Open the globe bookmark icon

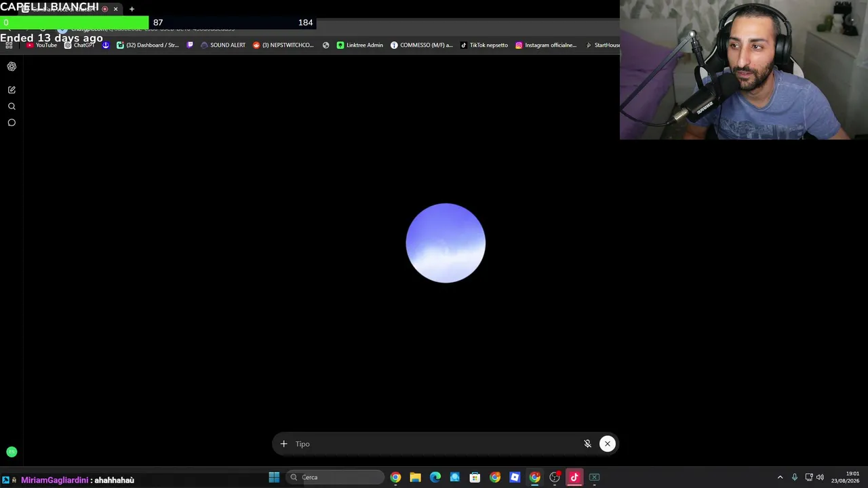pos(326,45)
